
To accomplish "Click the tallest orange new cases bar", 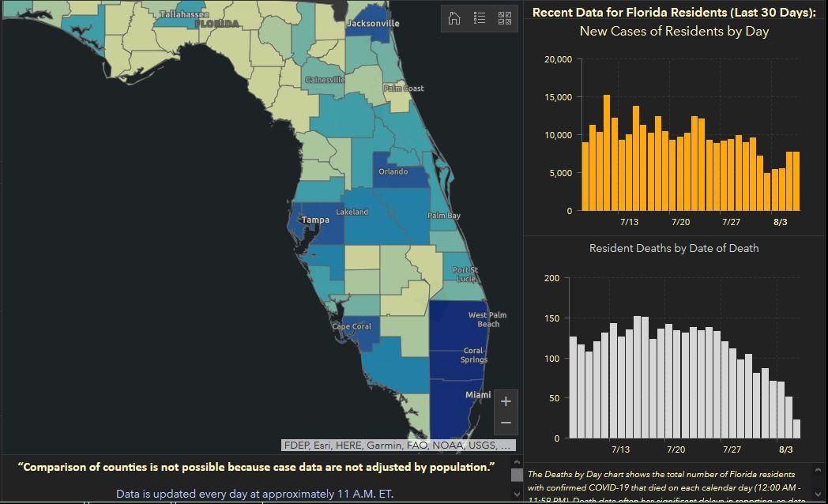I will (607, 154).
